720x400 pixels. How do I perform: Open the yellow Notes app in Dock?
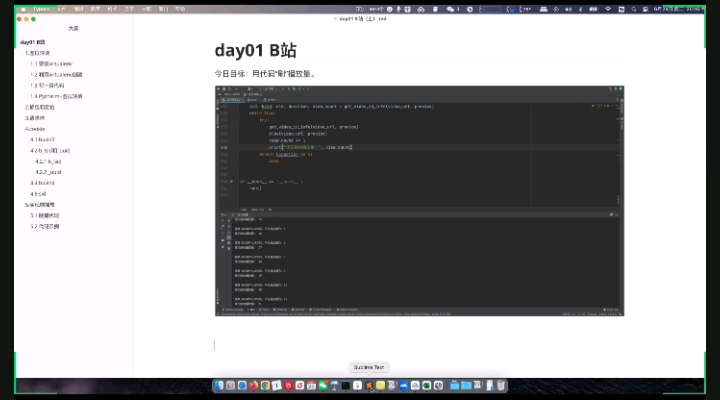(381, 385)
